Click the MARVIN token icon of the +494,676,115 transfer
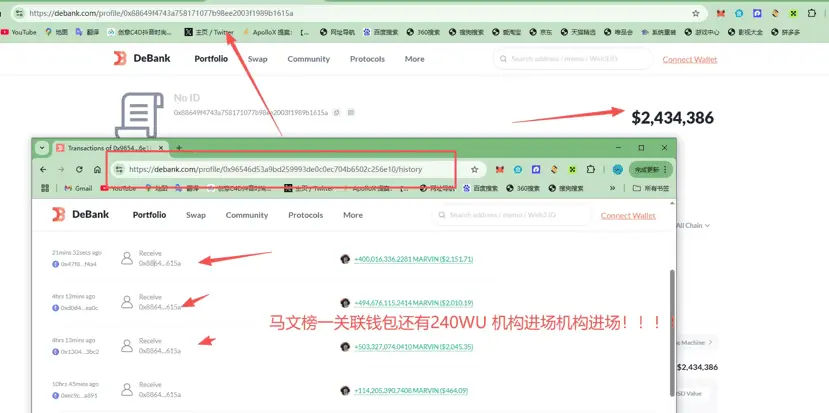This screenshot has width=829, height=413. (x=345, y=303)
